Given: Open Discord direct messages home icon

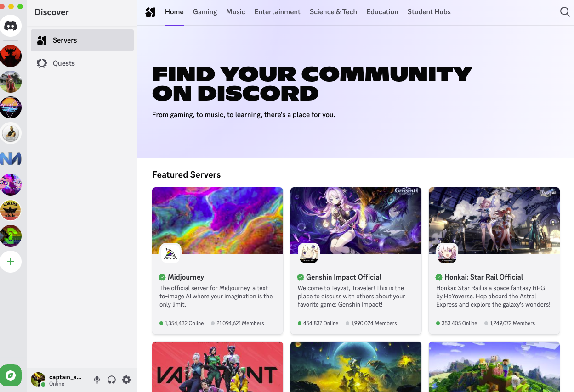Looking at the screenshot, I should tap(11, 26).
